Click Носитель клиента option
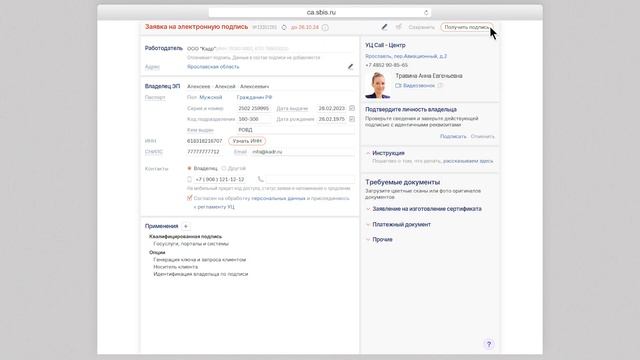This screenshot has width=640, height=360. coord(176,267)
